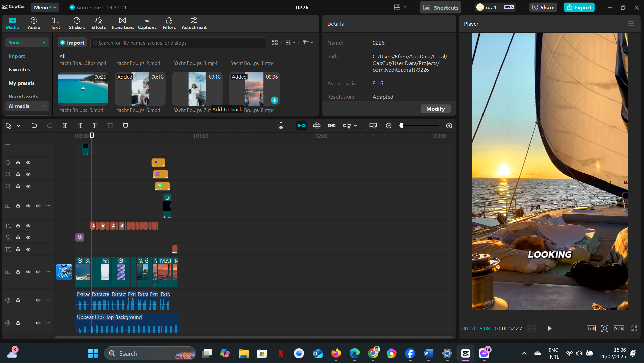
Task: Open the Stickers panel
Action: click(77, 23)
